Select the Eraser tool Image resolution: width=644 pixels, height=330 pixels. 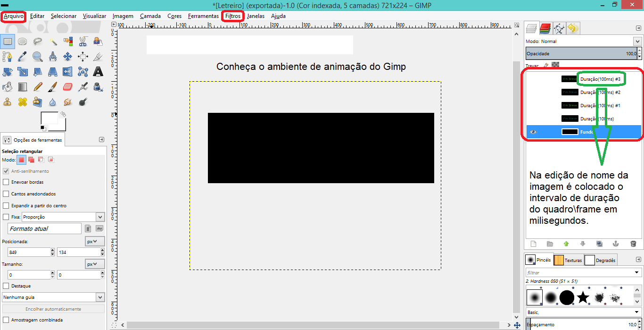click(67, 87)
